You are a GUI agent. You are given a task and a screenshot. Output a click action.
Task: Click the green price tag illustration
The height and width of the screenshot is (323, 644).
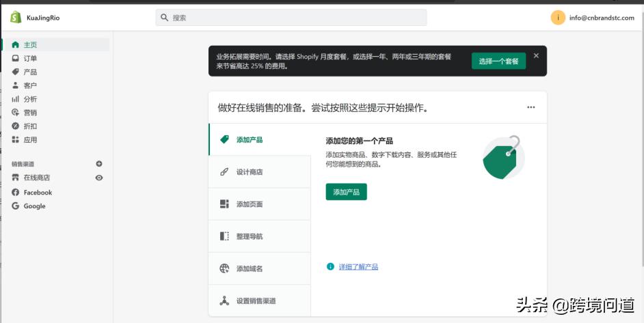(x=504, y=158)
